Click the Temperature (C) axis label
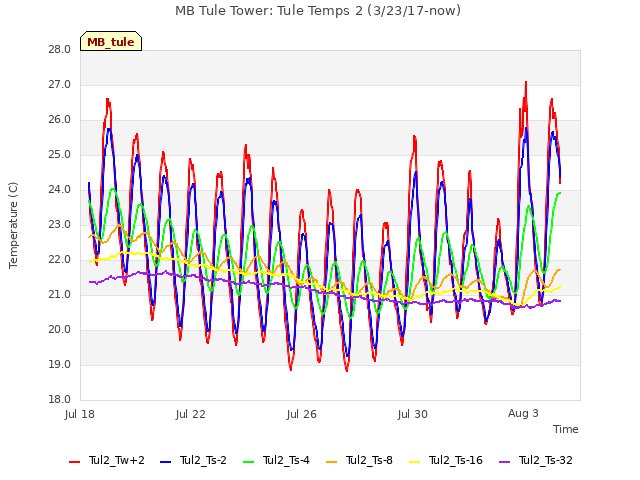 pos(13,225)
